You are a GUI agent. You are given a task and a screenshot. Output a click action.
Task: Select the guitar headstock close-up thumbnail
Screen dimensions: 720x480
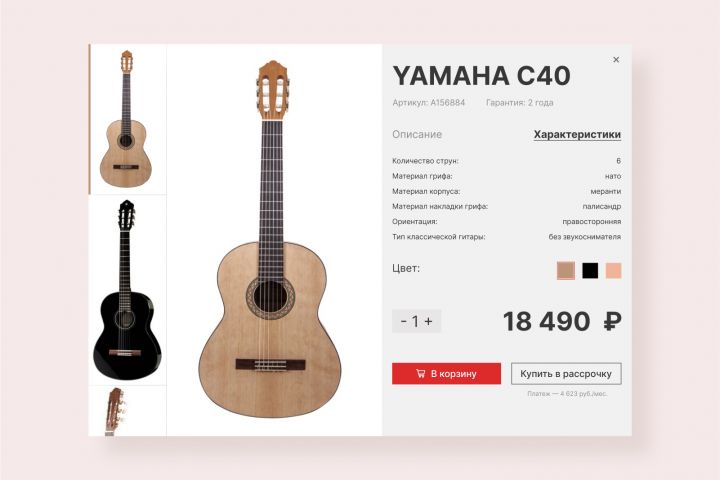pos(127,411)
